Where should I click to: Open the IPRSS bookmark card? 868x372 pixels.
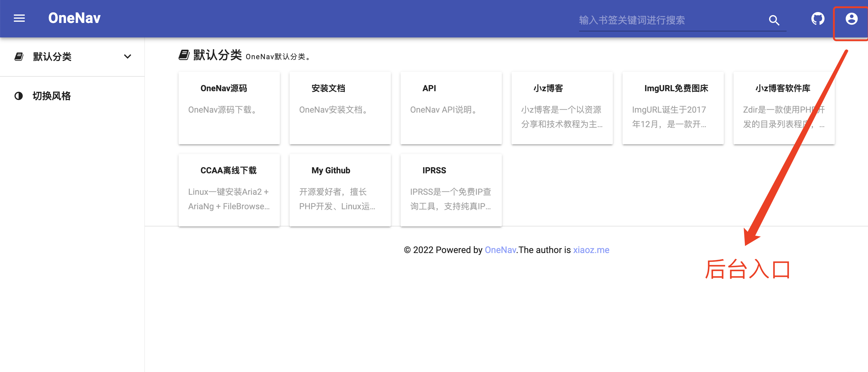(x=451, y=190)
